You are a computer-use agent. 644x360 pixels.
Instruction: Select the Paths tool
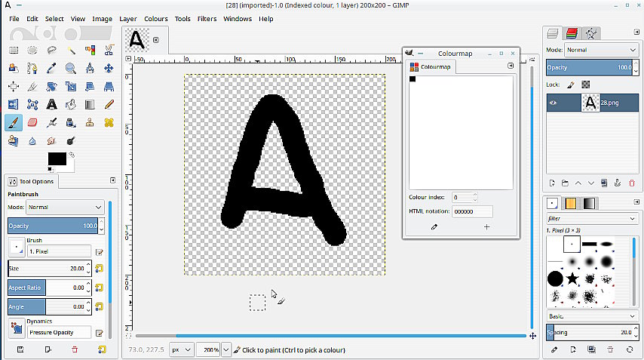32,68
